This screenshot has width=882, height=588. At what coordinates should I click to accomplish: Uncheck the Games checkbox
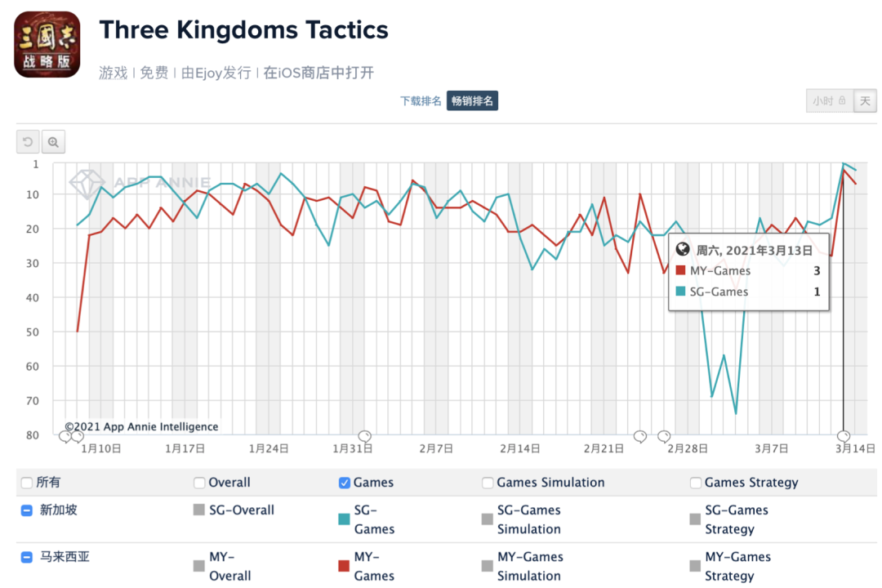(x=345, y=483)
